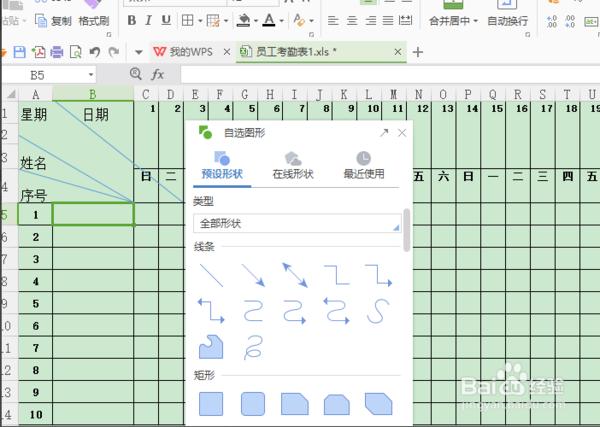Select the single arrow line shape
Viewport: 600px width, 427px height.
point(253,275)
